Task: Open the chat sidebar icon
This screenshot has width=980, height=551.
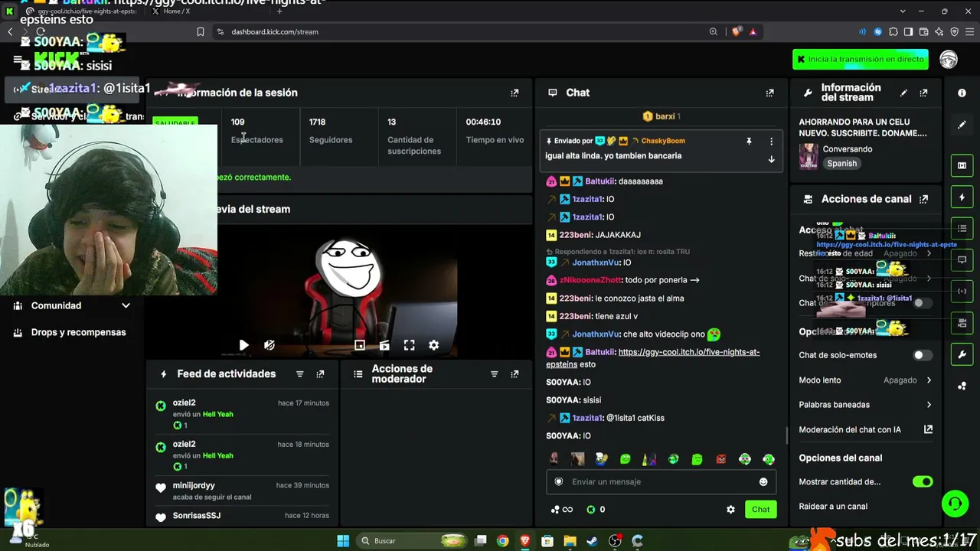Action: pyautogui.click(x=962, y=259)
